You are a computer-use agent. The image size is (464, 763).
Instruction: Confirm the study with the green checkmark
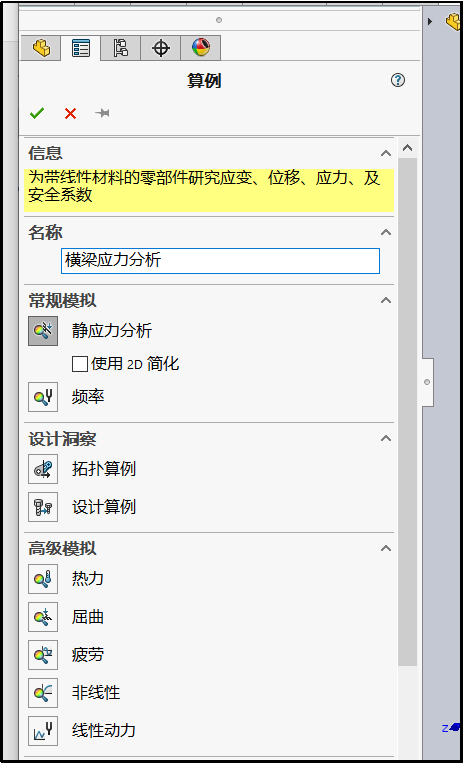point(37,113)
